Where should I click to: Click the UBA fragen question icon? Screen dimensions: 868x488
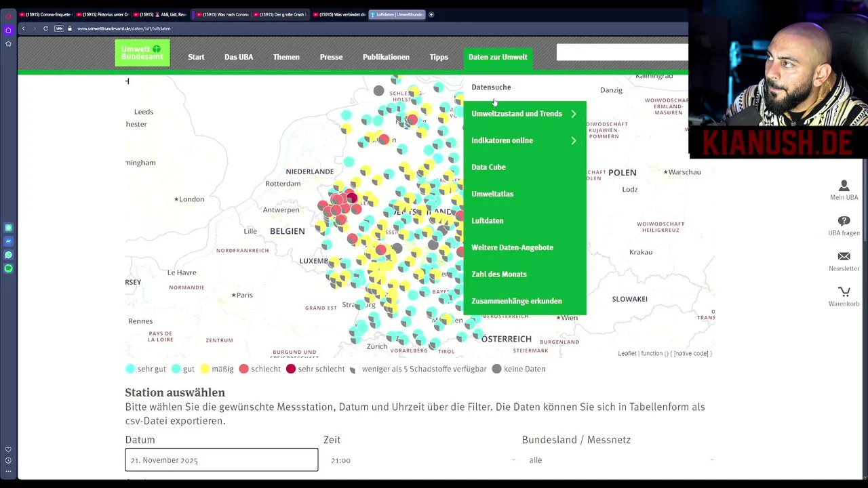(x=844, y=221)
